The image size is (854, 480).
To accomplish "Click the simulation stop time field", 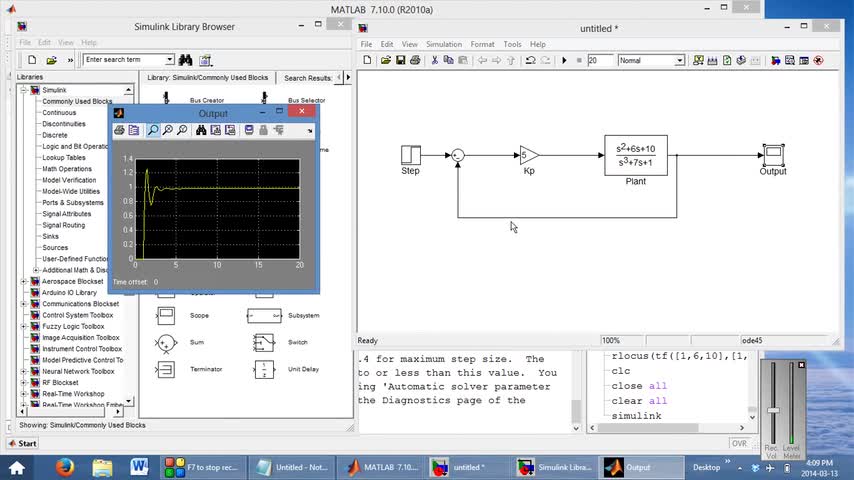I will (x=599, y=60).
